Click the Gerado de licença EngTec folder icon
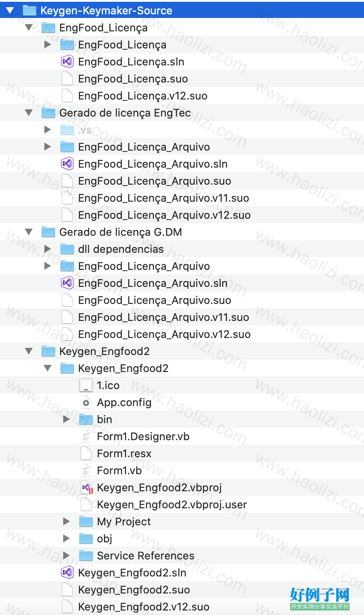 click(48, 113)
